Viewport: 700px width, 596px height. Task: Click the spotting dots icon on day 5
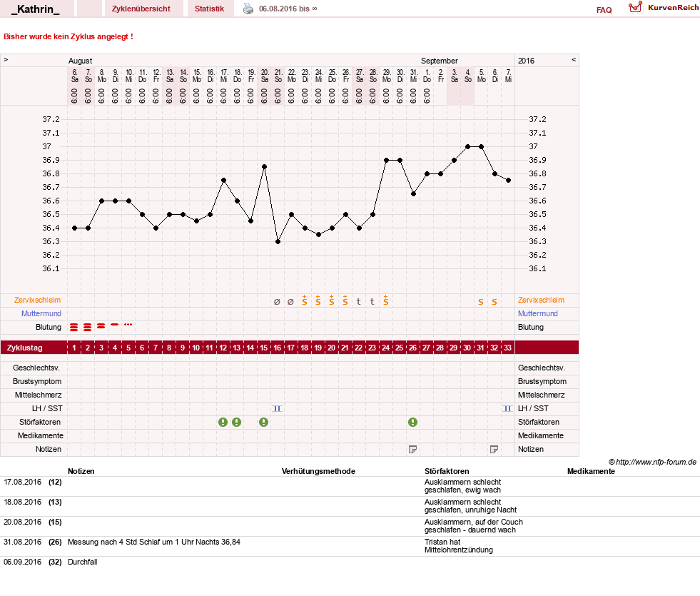click(128, 325)
